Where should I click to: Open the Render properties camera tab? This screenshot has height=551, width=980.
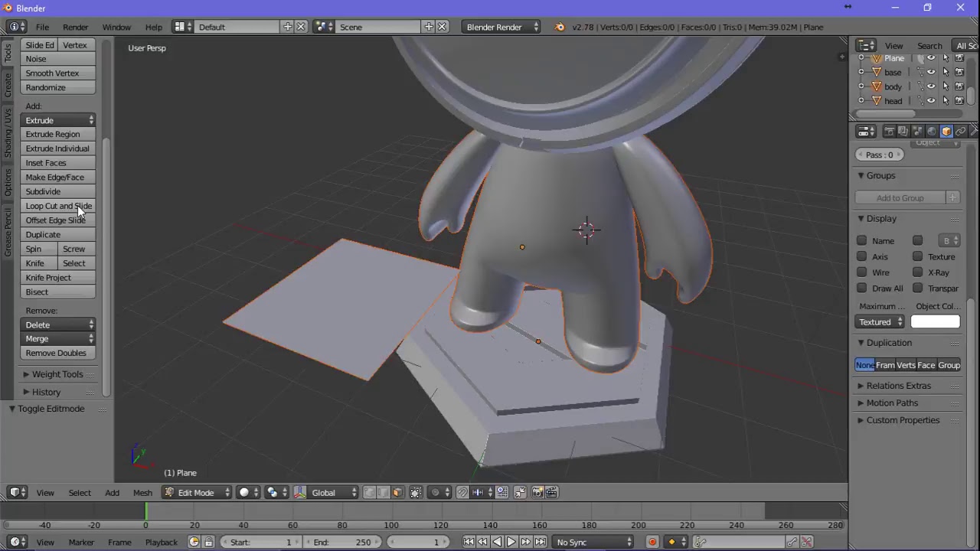pos(889,132)
